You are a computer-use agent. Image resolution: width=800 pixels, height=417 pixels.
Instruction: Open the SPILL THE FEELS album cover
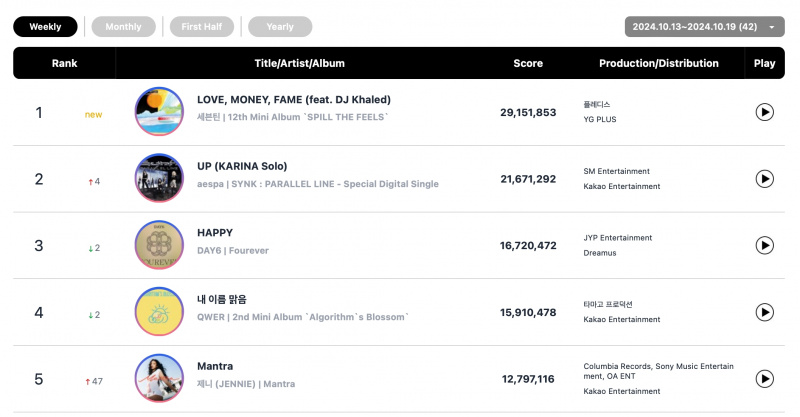(x=159, y=111)
